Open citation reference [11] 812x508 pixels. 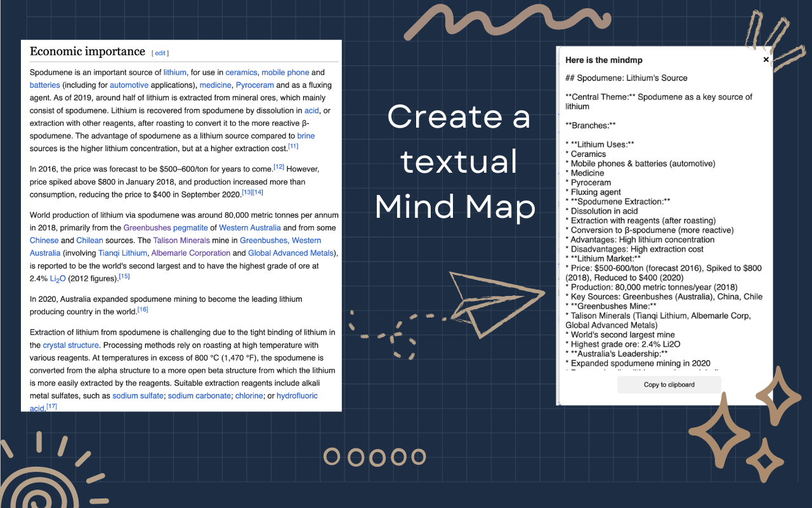point(293,147)
